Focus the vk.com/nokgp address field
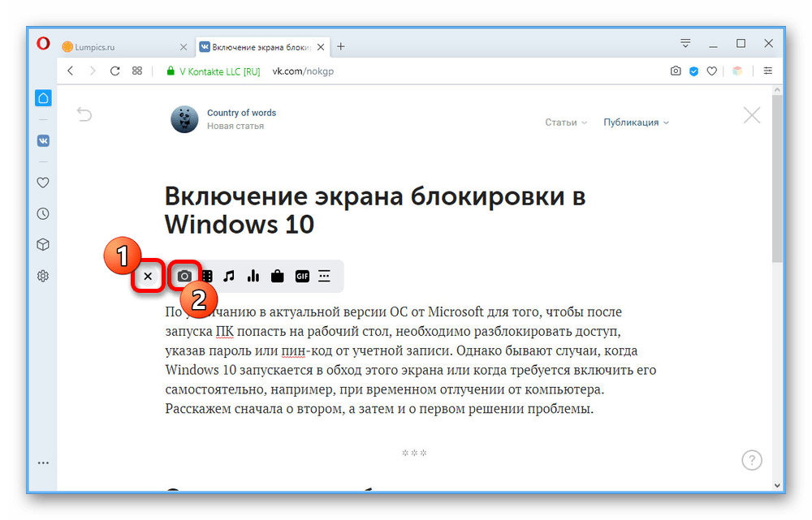812x520 pixels. pyautogui.click(x=303, y=71)
